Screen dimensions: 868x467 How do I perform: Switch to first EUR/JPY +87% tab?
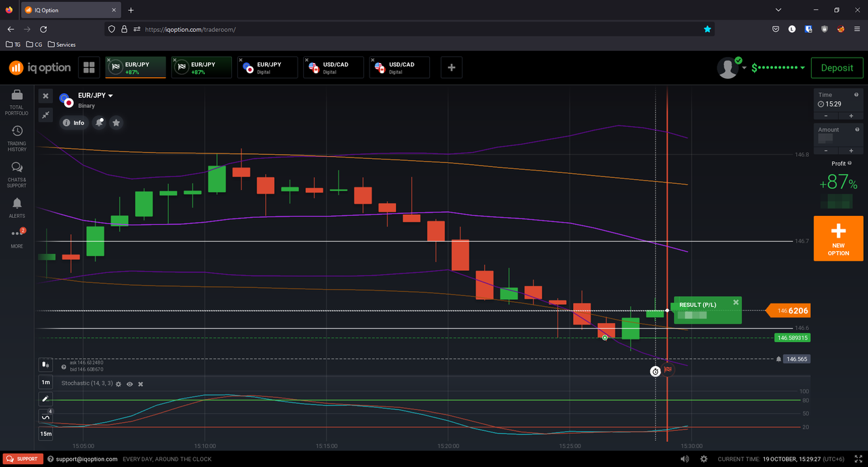click(136, 67)
